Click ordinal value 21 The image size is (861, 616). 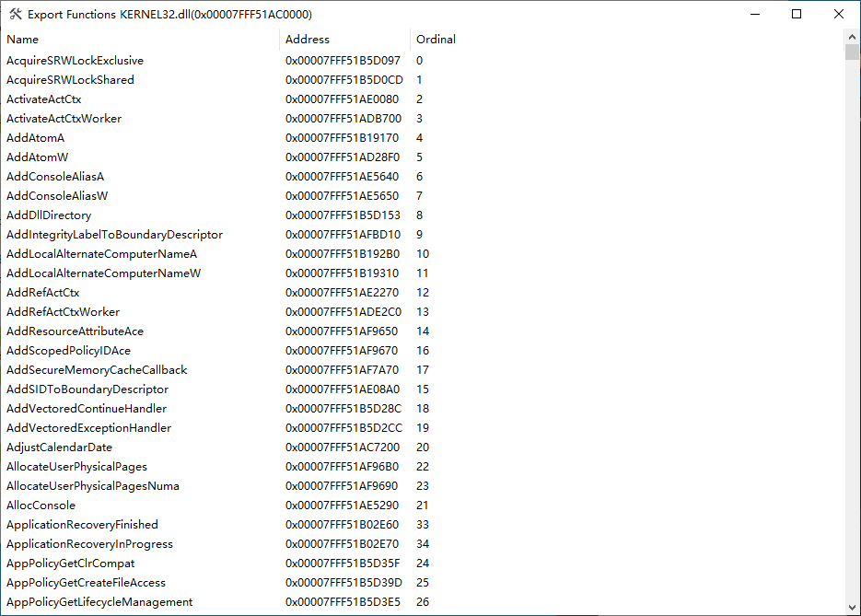point(423,506)
